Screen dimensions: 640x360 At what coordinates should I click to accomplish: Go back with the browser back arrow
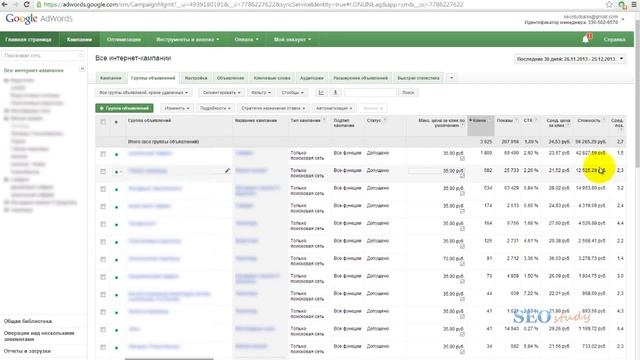pyautogui.click(x=4, y=4)
